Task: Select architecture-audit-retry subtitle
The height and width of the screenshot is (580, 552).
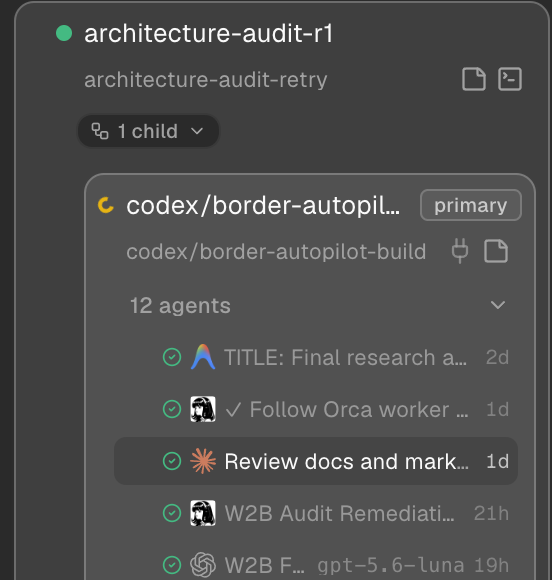Action: click(x=206, y=80)
